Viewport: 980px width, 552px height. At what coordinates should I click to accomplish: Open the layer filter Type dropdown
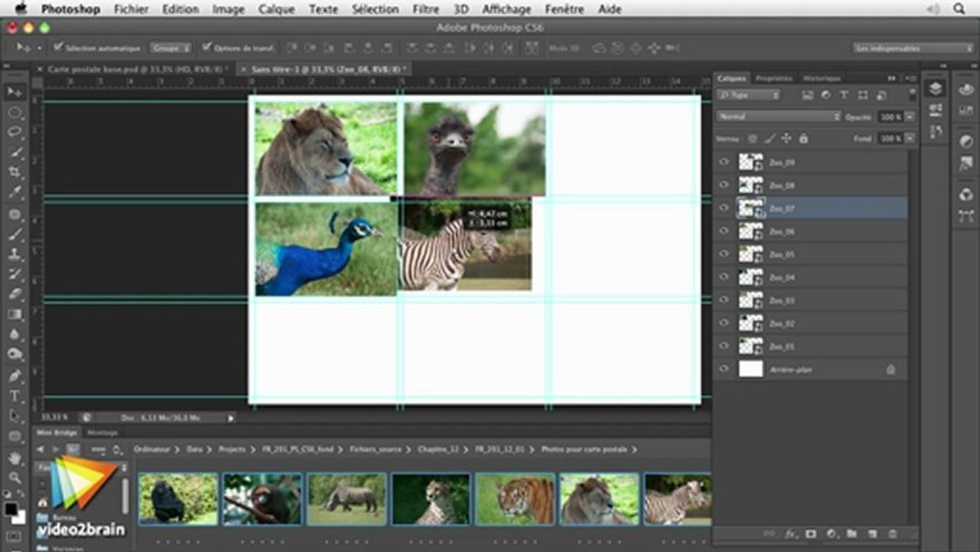point(749,95)
